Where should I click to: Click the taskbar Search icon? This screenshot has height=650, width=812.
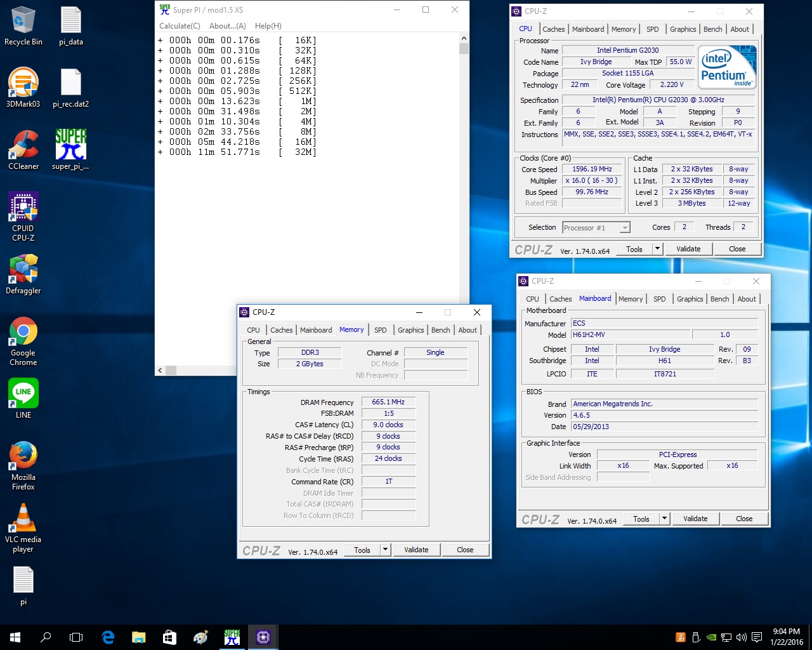coord(46,637)
